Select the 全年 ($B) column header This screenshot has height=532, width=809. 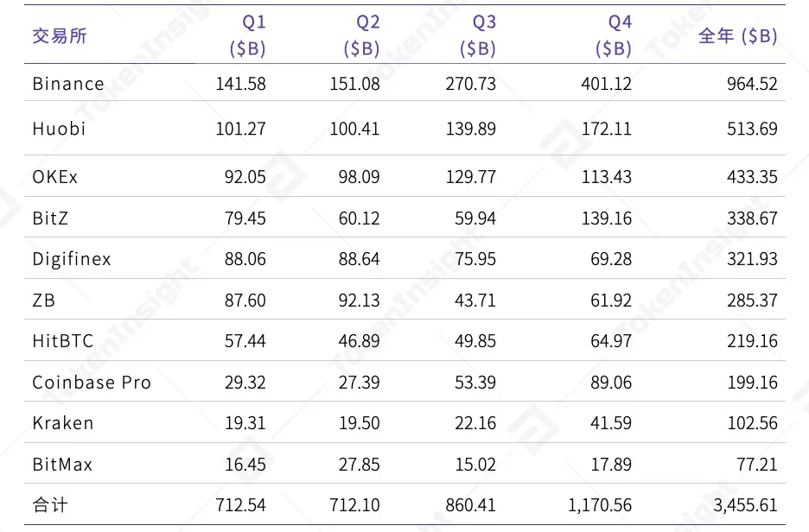coord(737,36)
